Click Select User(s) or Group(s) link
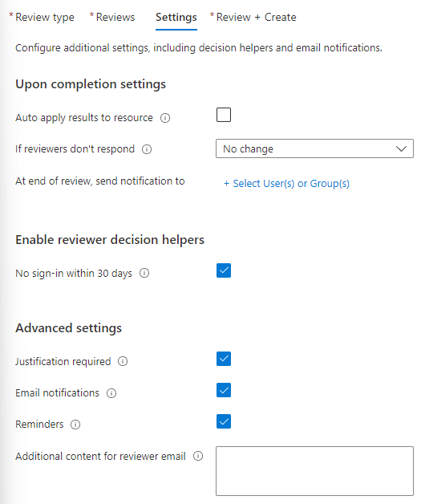 [286, 184]
